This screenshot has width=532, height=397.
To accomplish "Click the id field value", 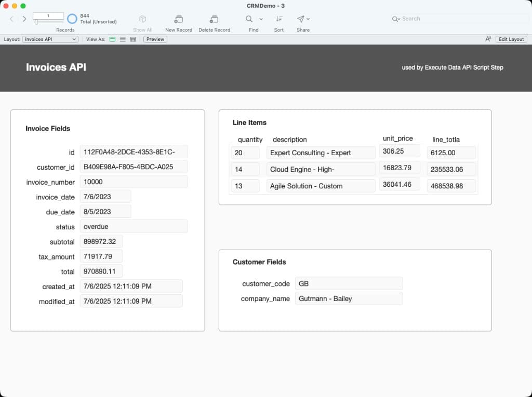I will coord(134,152).
